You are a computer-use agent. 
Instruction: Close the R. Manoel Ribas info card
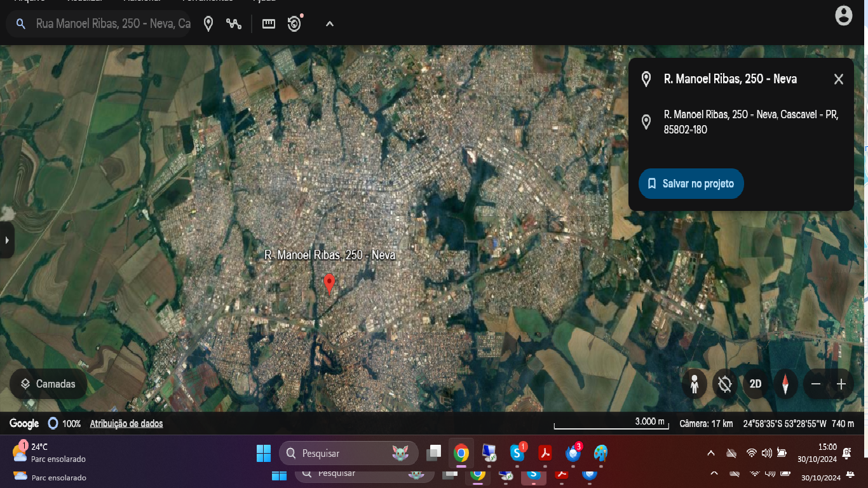(839, 79)
